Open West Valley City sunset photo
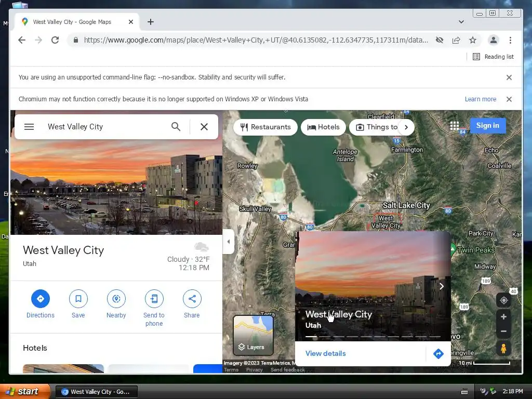 coord(116,187)
